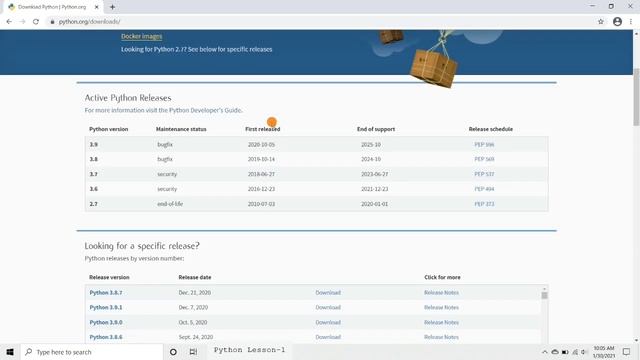
Task: Open the Python 3.9.0 release link
Action: pos(106,322)
